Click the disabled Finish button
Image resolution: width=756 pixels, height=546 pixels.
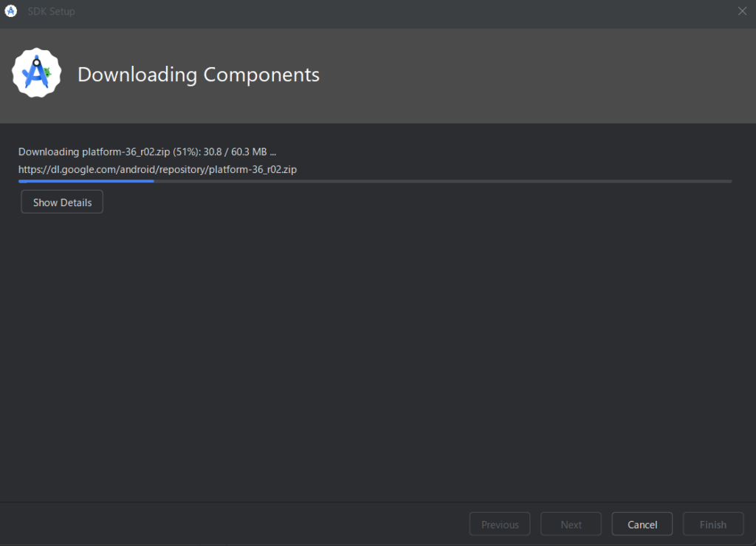coord(712,525)
